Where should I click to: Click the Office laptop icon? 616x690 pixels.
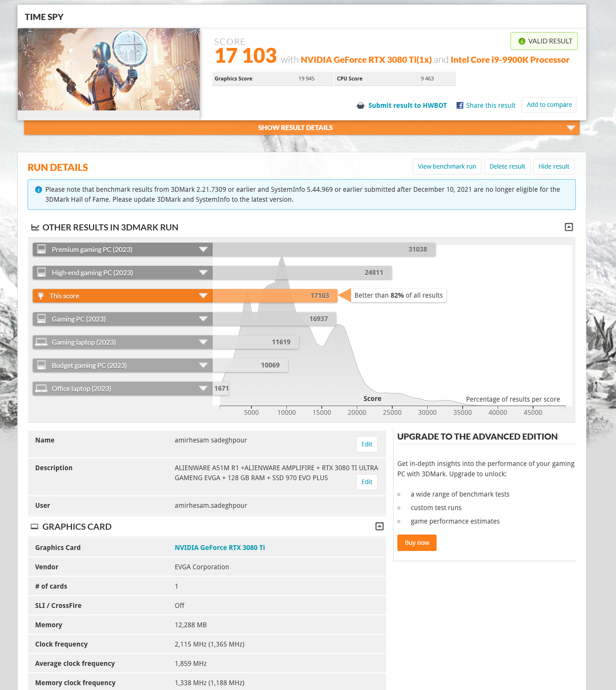click(41, 388)
